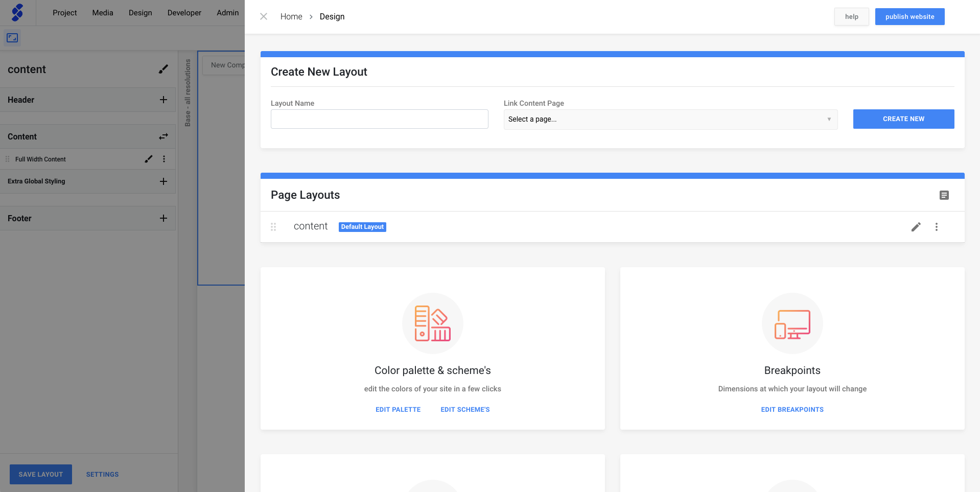Click the Page Layouts heading
Screen dimensions: 980x492
(305, 195)
